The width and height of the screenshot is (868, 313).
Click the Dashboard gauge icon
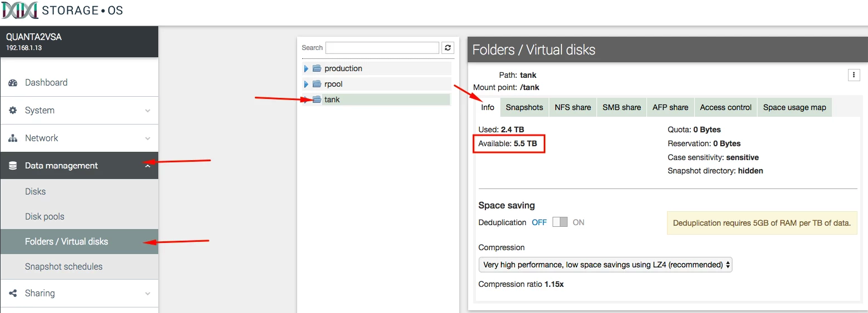13,82
